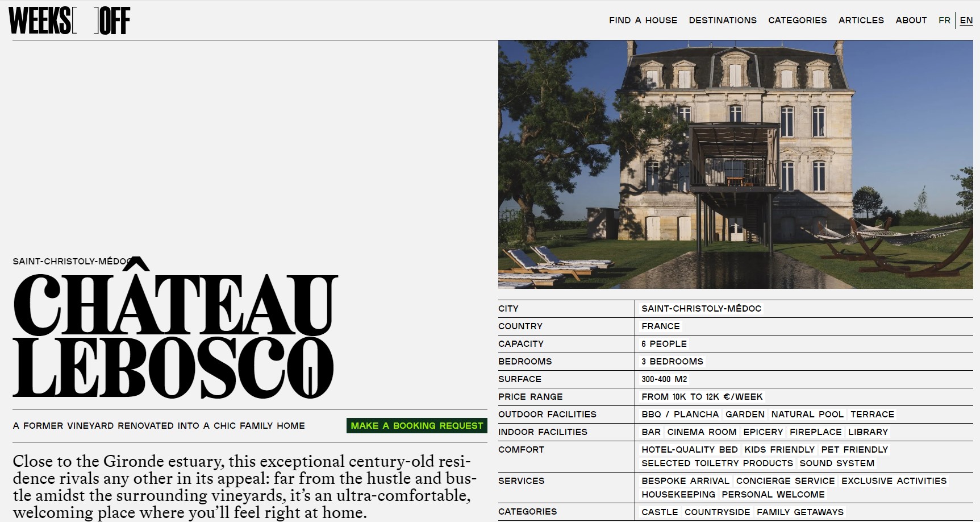Open the Articles section
The width and height of the screenshot is (980, 522).
click(x=861, y=20)
